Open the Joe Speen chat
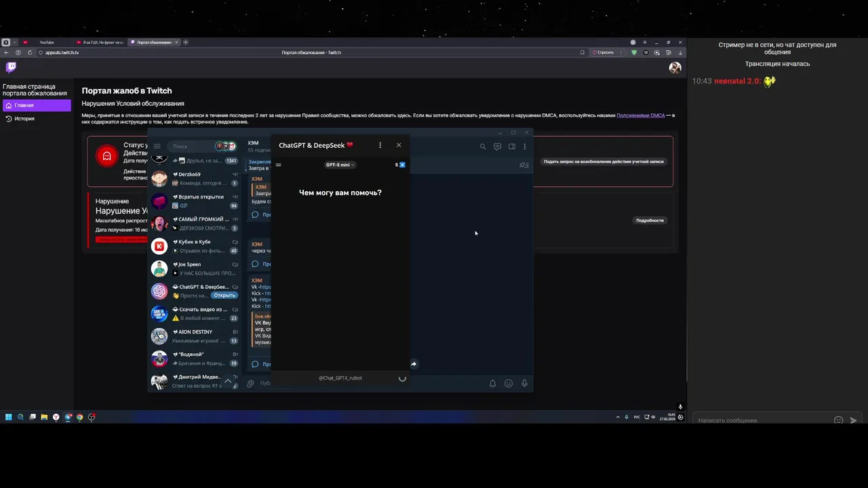This screenshot has width=868, height=488. click(195, 268)
